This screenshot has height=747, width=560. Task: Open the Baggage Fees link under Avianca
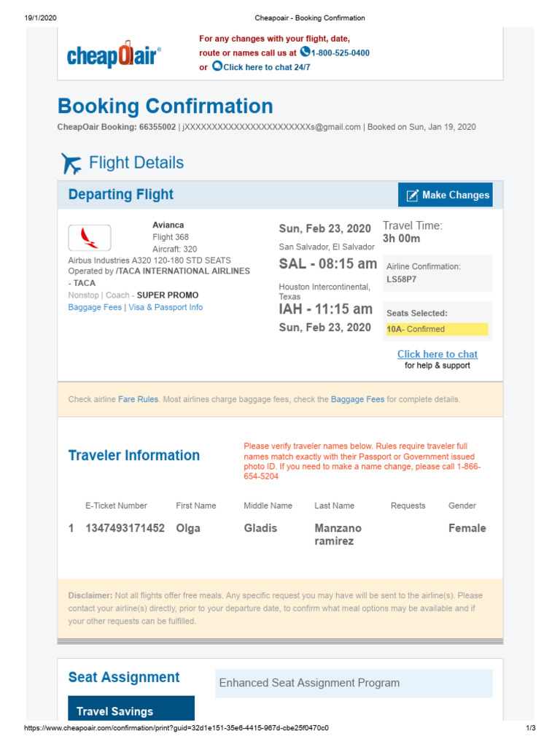coord(95,308)
